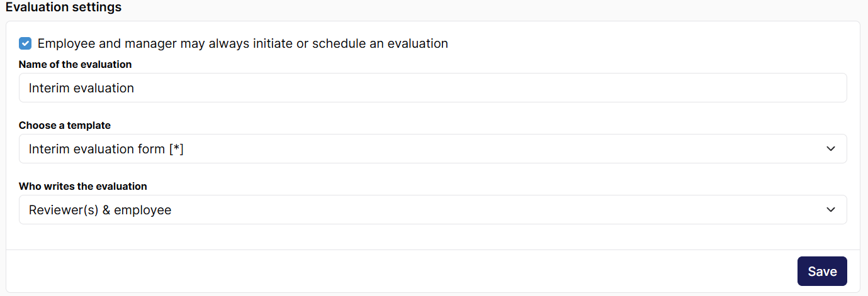The image size is (868, 296).
Task: Open the Who writes the evaluation dropdown
Action: [x=432, y=209]
